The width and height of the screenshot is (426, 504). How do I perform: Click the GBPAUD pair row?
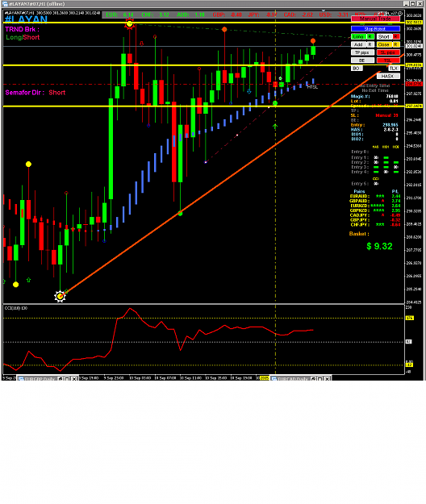(x=375, y=201)
